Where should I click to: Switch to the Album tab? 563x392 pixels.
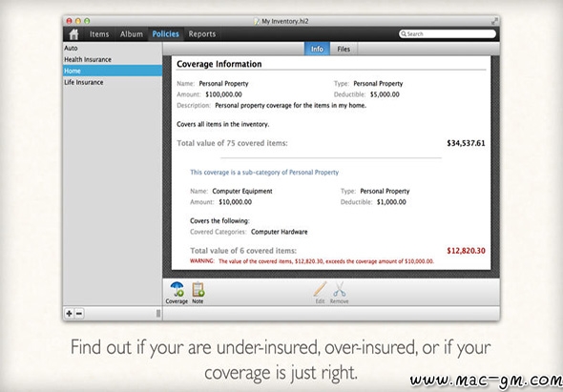[x=132, y=34]
